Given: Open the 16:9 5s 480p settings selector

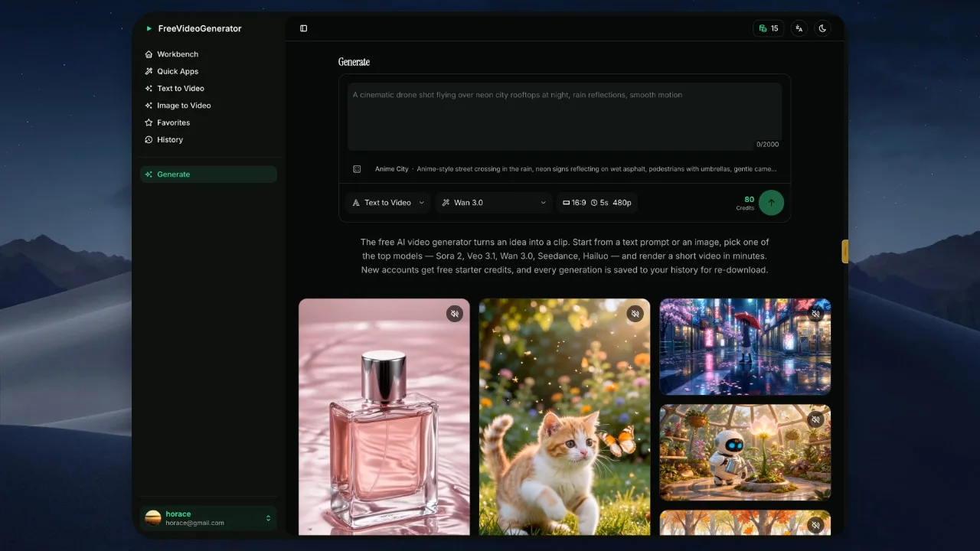Looking at the screenshot, I should (x=597, y=203).
